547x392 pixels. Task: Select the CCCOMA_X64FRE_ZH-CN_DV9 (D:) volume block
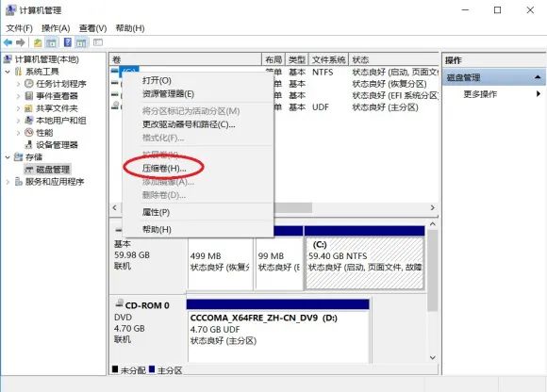coord(278,336)
